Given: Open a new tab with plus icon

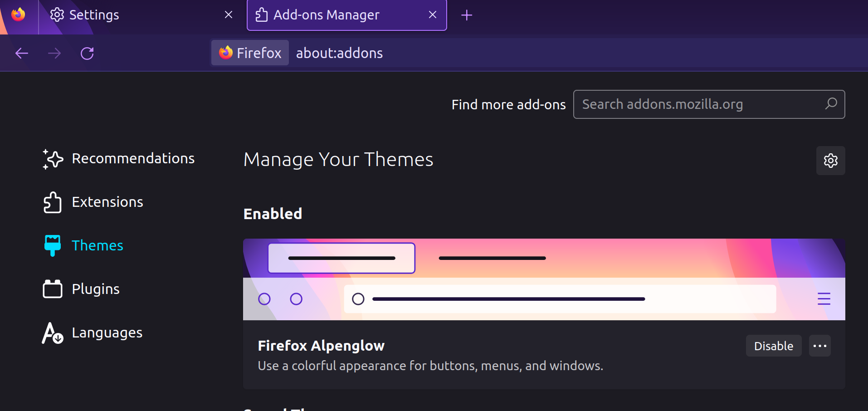Looking at the screenshot, I should click(467, 15).
